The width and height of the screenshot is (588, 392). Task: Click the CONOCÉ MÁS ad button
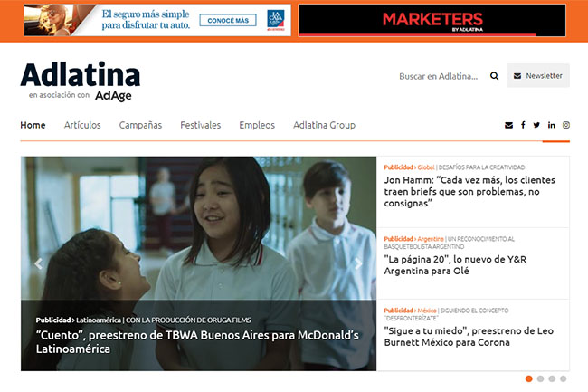click(228, 20)
